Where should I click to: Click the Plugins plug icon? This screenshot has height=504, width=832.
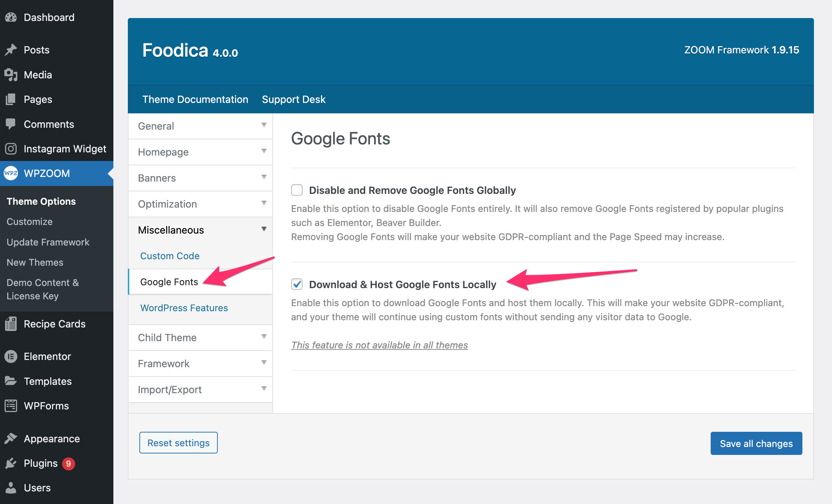coord(11,463)
